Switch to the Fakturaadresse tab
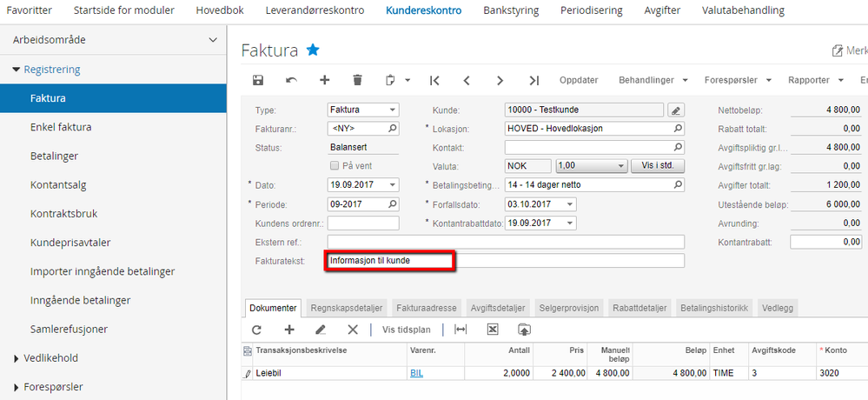This screenshot has height=400, width=868. click(427, 308)
